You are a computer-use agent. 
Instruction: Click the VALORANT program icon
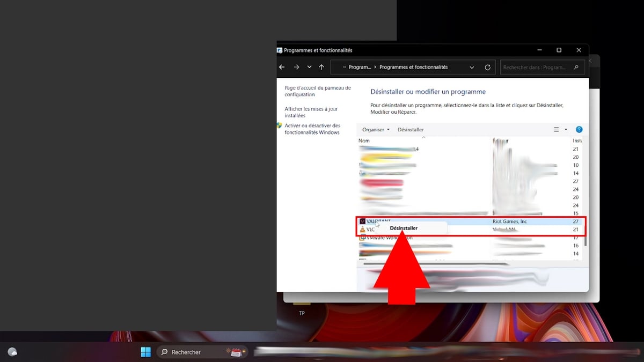point(363,221)
